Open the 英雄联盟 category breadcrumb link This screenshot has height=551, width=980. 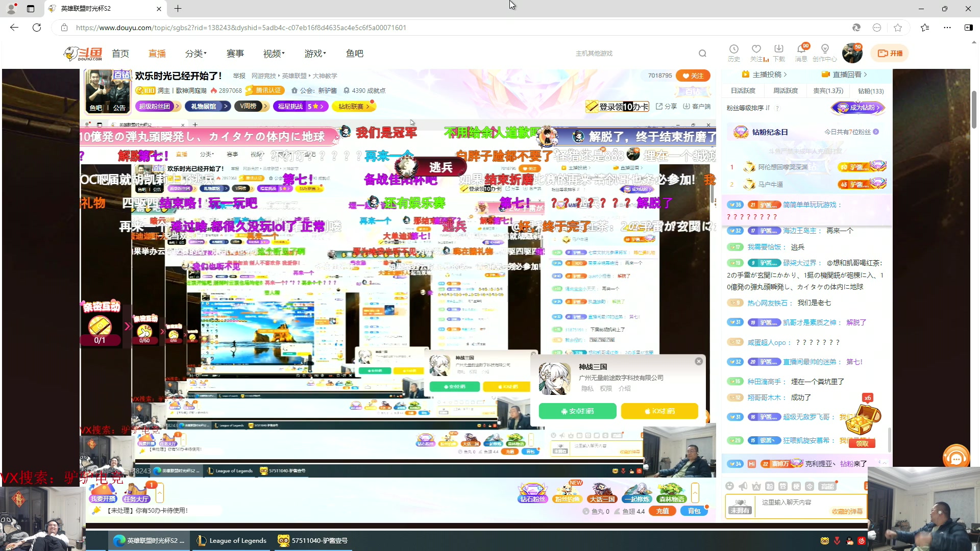pyautogui.click(x=295, y=76)
